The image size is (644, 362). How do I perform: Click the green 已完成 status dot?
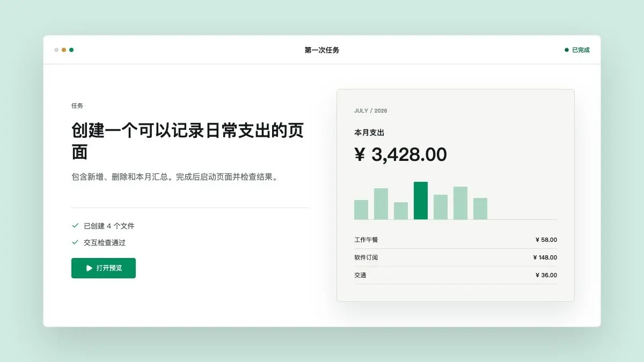pyautogui.click(x=567, y=50)
